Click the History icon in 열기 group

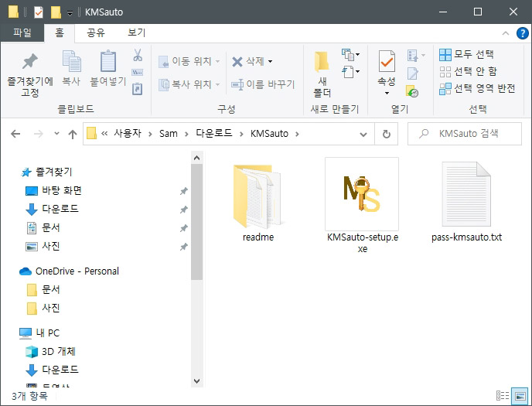(x=412, y=91)
